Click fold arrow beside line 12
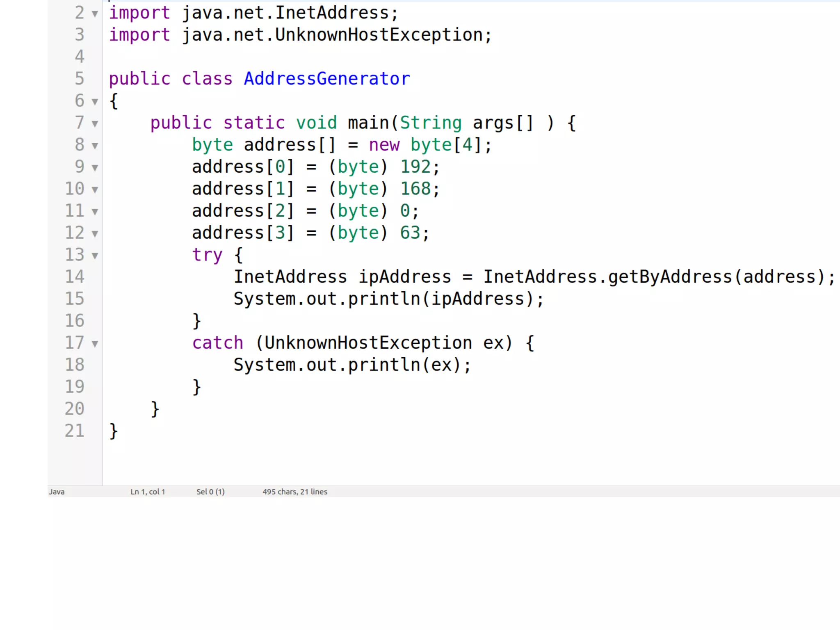Viewport: 840px width, 630px height. point(95,234)
